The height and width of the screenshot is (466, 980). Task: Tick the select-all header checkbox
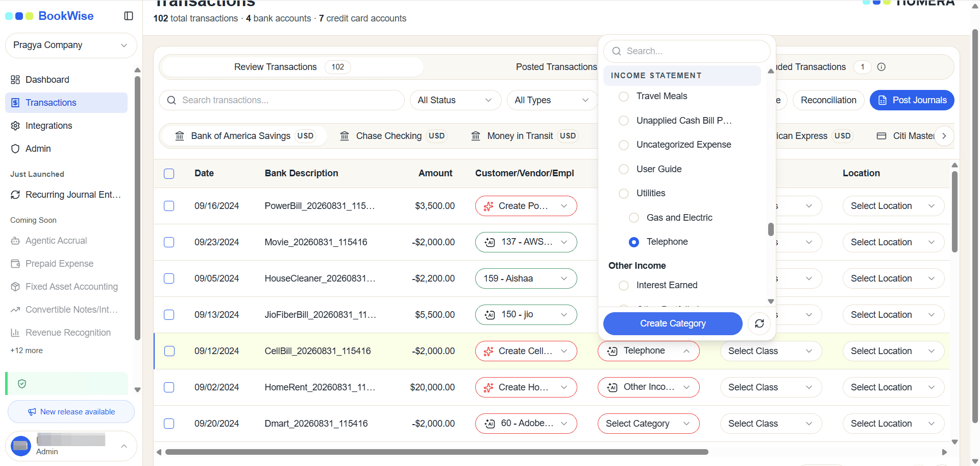pyautogui.click(x=169, y=174)
